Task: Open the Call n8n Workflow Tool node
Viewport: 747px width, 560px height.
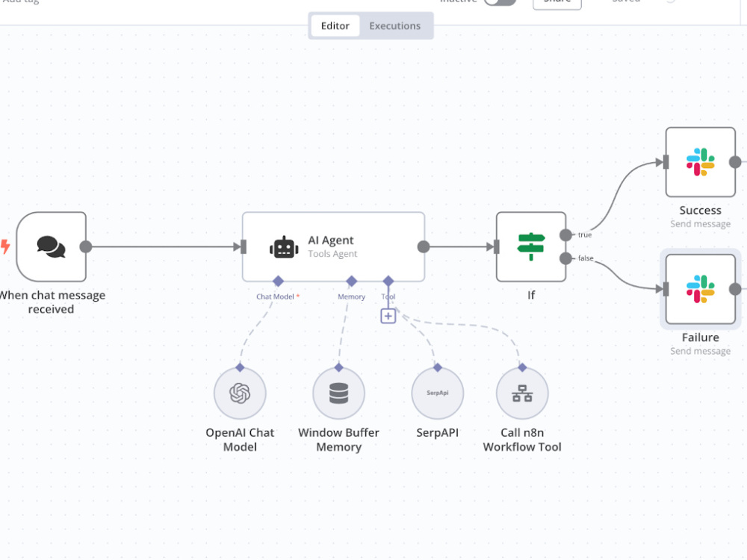Action: coord(522,393)
